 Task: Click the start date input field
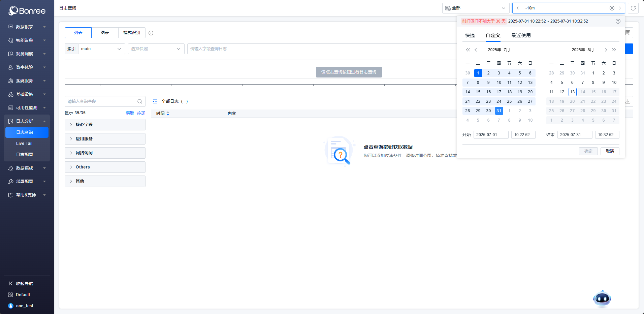coord(491,135)
